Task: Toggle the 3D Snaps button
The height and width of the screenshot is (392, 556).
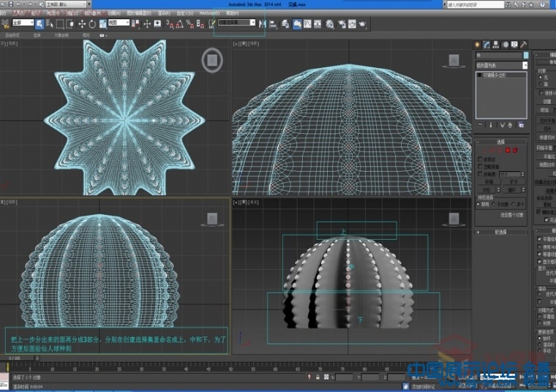Action: pos(170,24)
